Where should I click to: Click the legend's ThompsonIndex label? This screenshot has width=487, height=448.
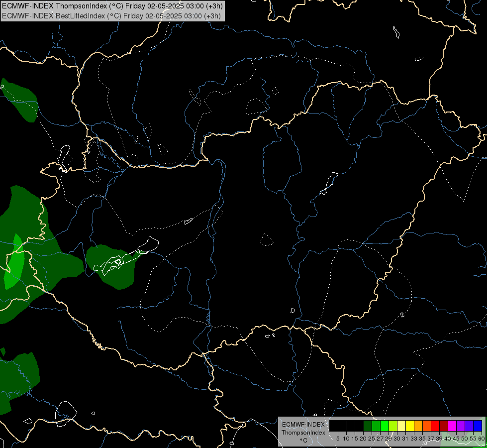tap(303, 433)
